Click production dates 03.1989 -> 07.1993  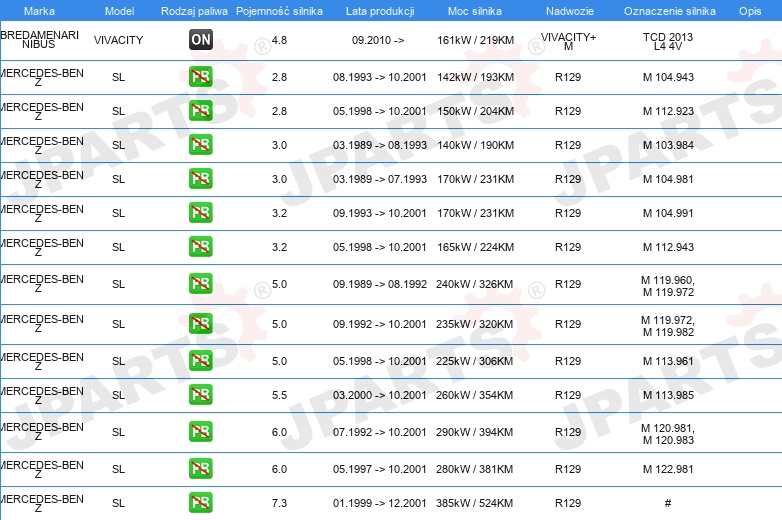(380, 178)
